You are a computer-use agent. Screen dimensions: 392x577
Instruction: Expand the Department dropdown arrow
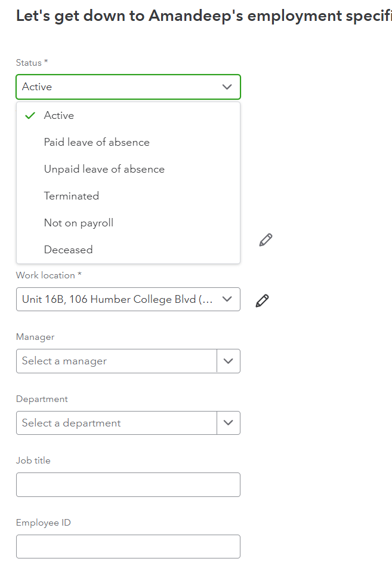(228, 423)
